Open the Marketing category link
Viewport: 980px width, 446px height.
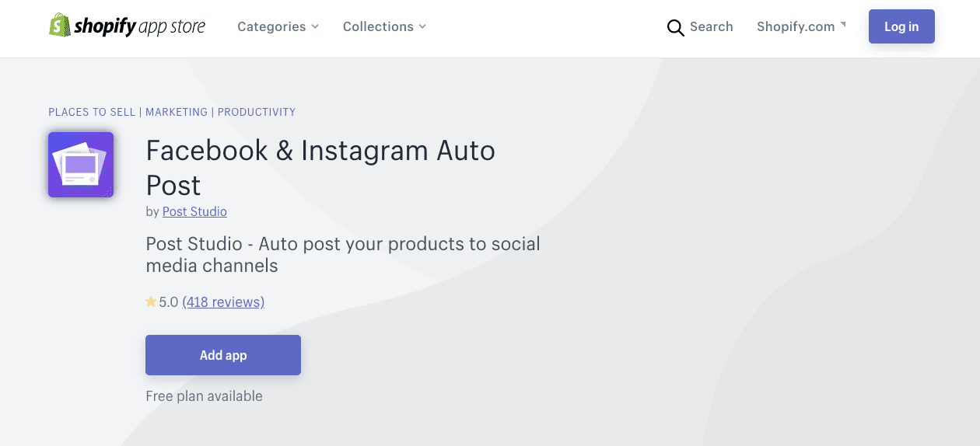177,112
